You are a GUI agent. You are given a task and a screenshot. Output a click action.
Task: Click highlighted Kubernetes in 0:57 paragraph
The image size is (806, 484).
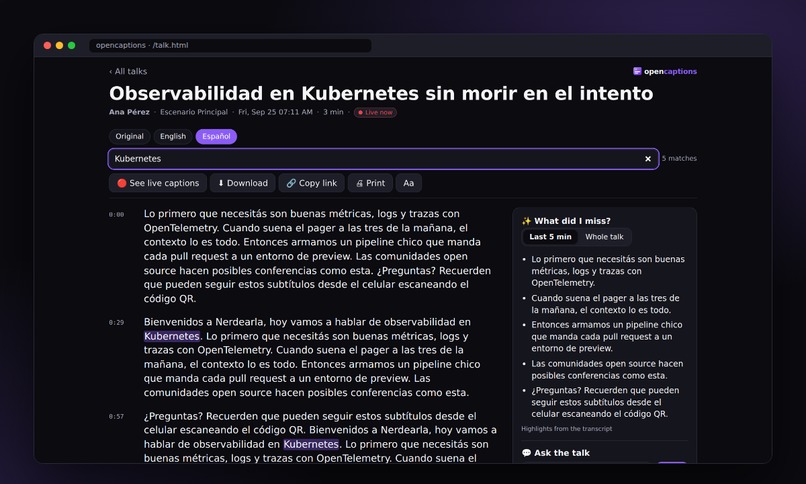[311, 444]
